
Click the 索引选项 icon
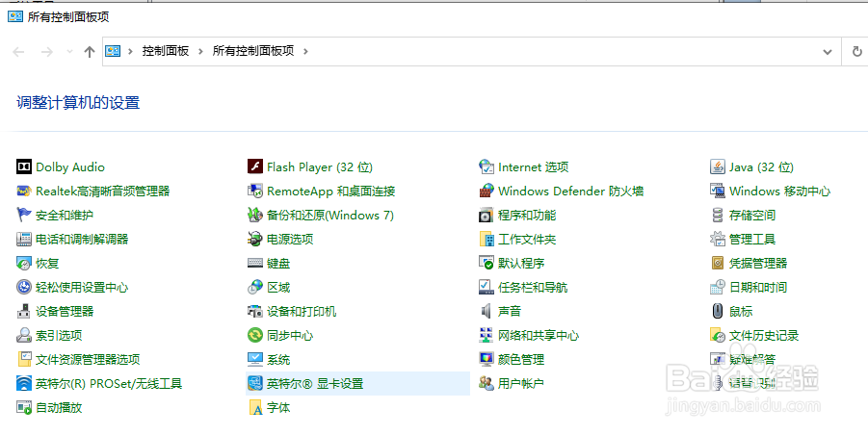click(x=24, y=335)
